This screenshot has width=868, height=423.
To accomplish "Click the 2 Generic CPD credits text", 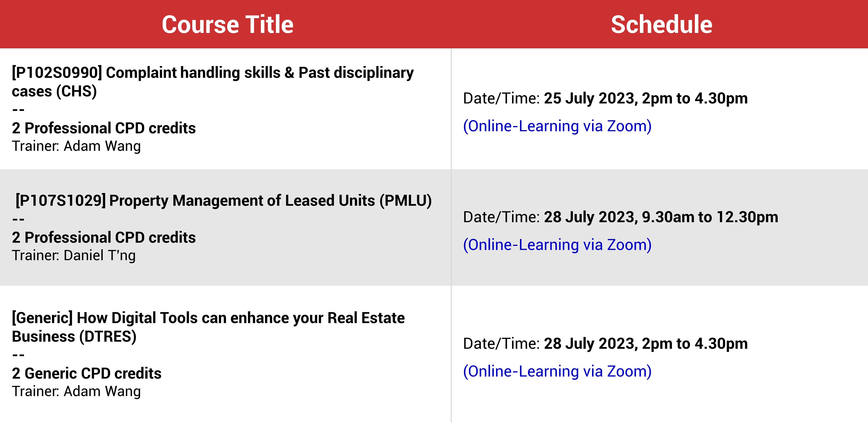I will (86, 373).
